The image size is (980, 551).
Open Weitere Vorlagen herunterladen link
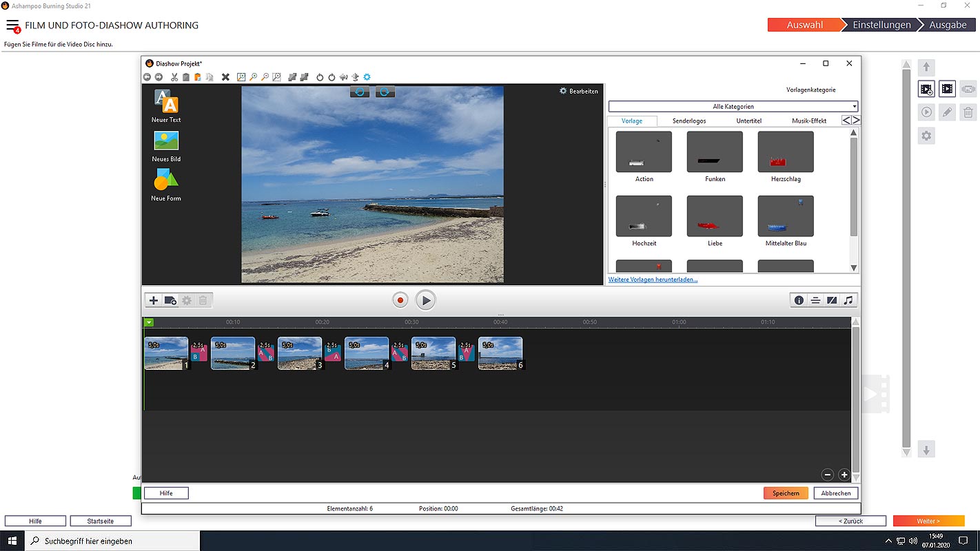653,280
